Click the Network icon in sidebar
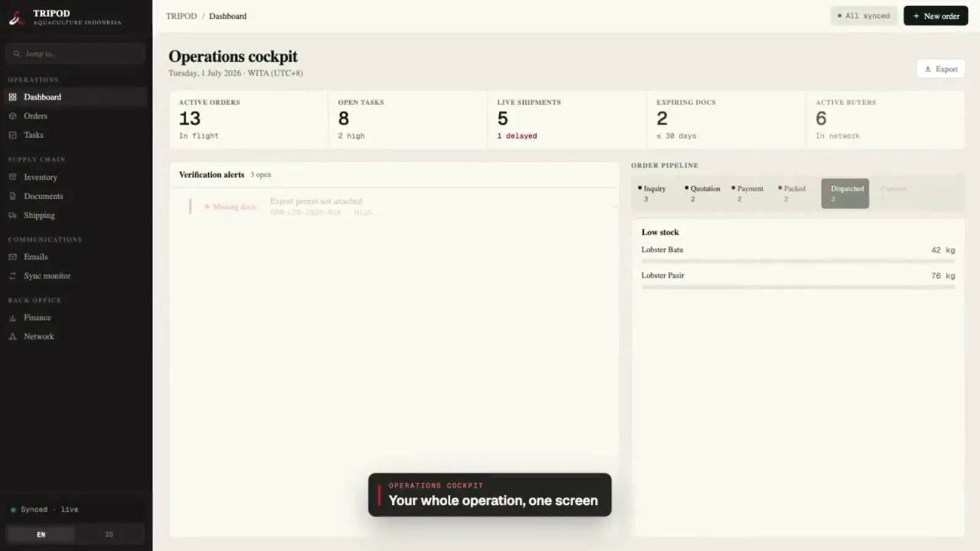Viewport: 980px width, 551px height. (x=13, y=337)
